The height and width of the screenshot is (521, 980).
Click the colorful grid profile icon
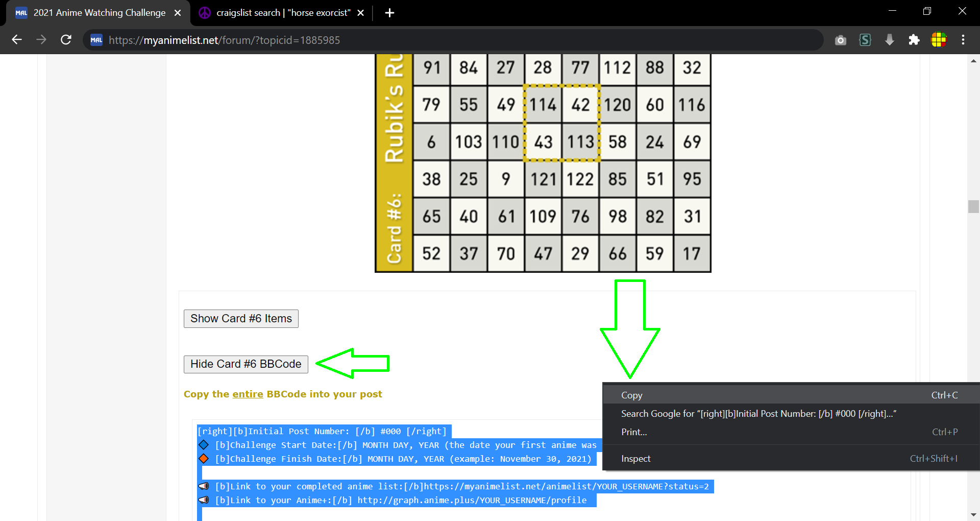(x=939, y=40)
